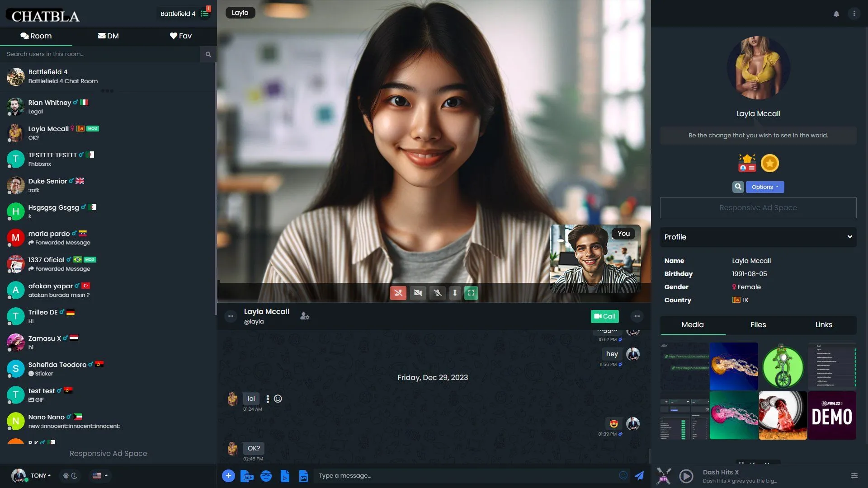
Task: Click the crown badge icon in profile
Action: (747, 163)
